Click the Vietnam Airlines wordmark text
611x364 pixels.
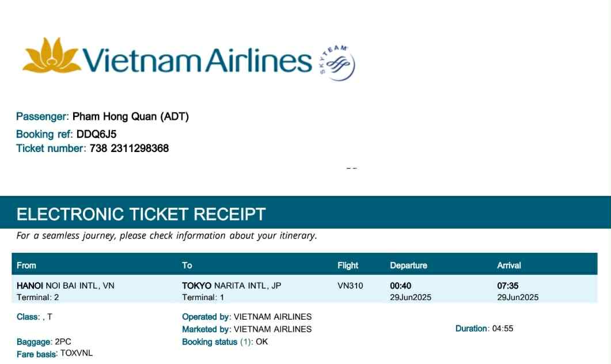(197, 59)
